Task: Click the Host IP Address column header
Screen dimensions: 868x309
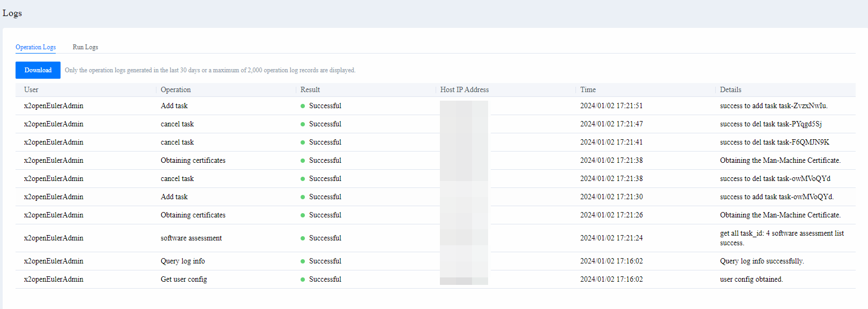Action: click(x=465, y=90)
